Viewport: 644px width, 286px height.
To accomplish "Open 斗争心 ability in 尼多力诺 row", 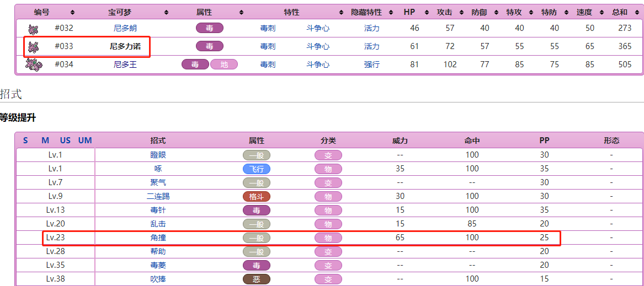I will 318,46.
